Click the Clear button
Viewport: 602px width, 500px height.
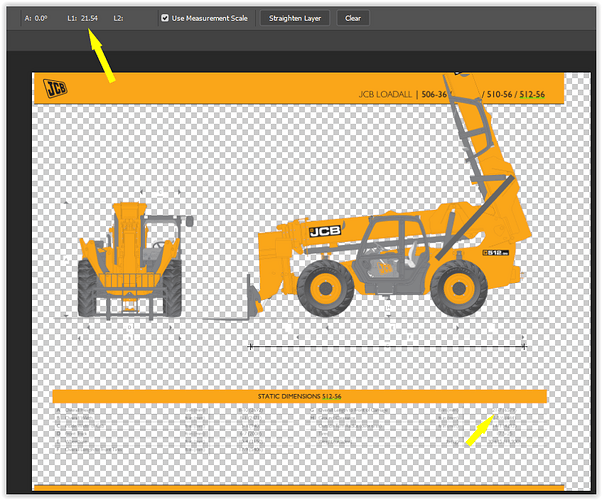pyautogui.click(x=352, y=18)
